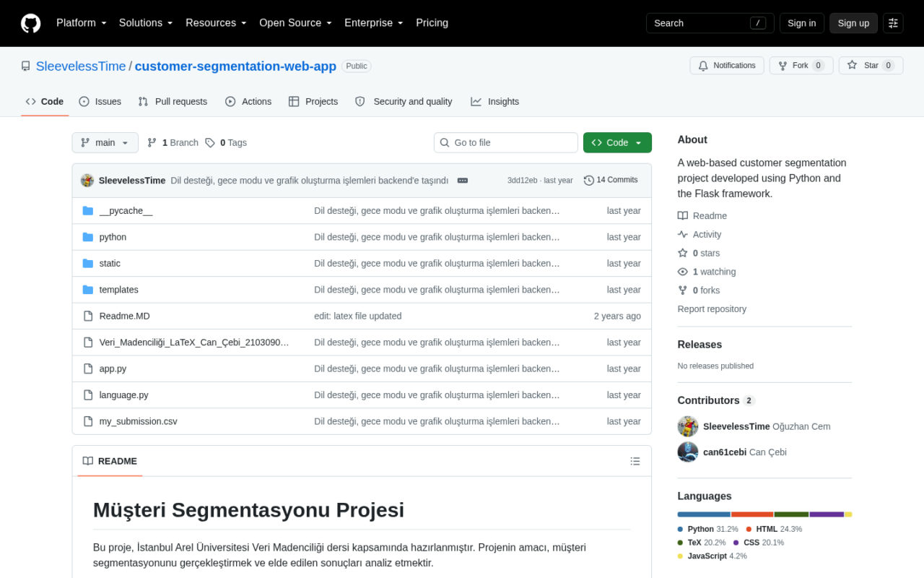View the 0 forks link
Image resolution: width=924 pixels, height=578 pixels.
(x=699, y=290)
